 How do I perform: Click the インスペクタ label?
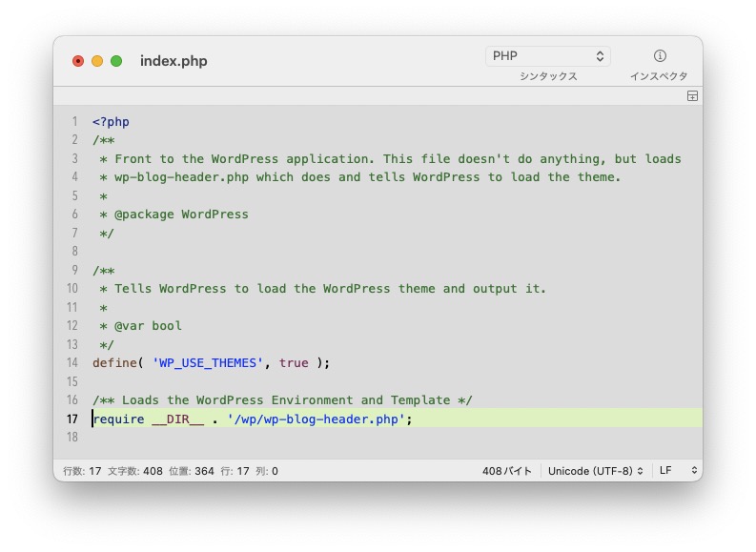[659, 76]
